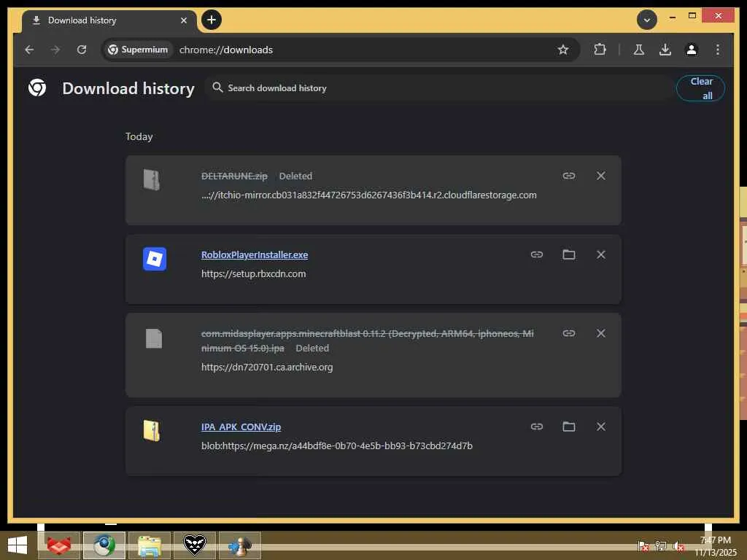Remove RobloxPlayerInstaller.exe from the list
The image size is (747, 560).
(601, 254)
